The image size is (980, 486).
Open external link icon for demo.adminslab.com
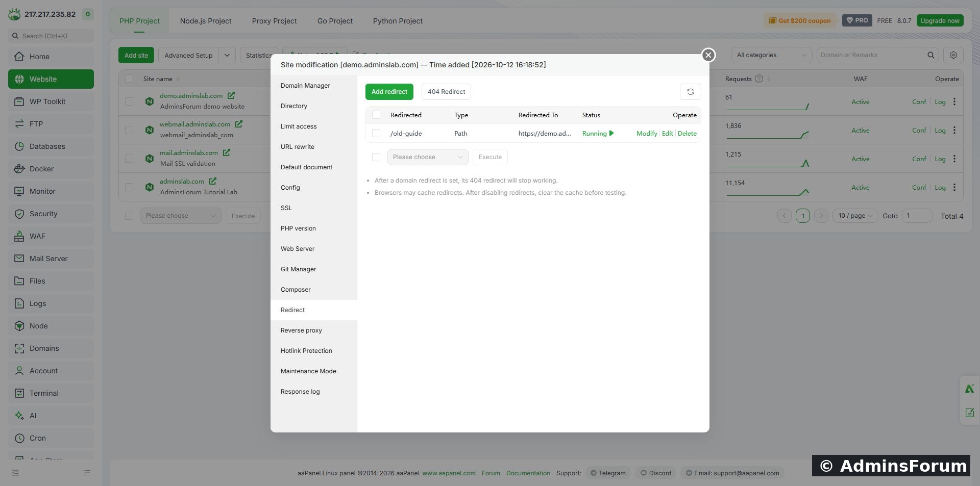pos(231,95)
